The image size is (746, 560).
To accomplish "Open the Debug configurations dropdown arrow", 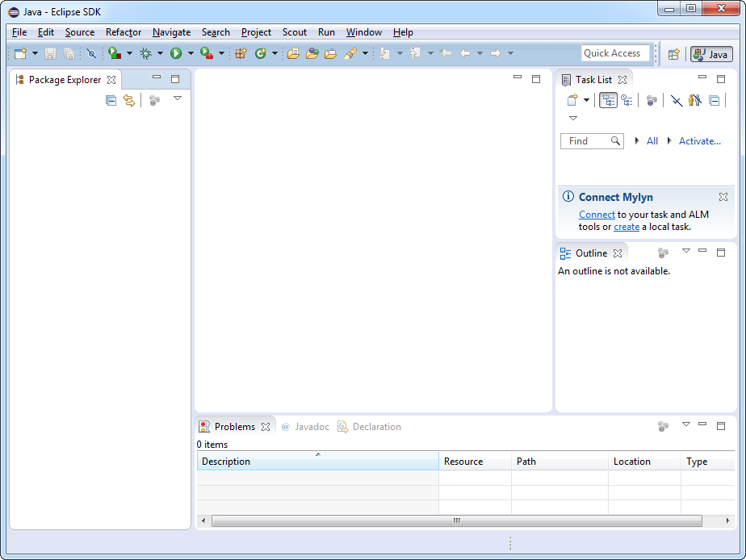I will 160,53.
